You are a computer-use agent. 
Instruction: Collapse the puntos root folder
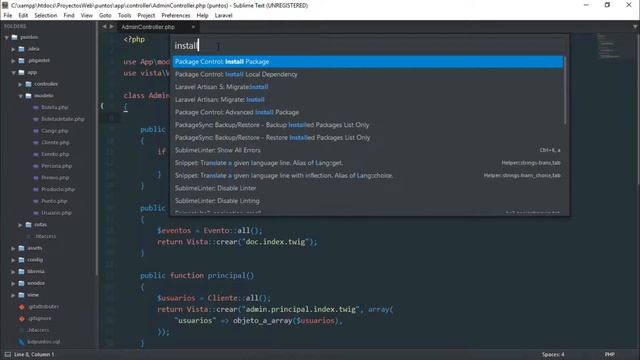pos(7,37)
